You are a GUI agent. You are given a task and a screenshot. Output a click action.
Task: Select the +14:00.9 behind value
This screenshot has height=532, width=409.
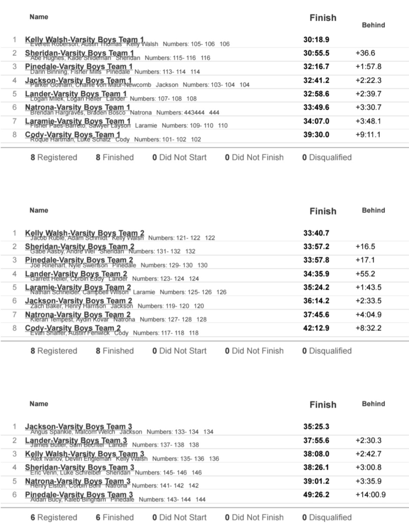coord(370,495)
